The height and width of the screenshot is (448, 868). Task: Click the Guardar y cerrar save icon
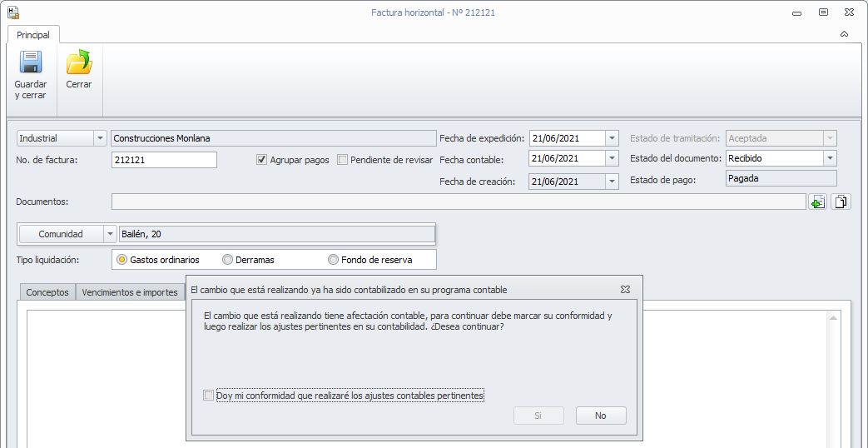click(x=31, y=63)
